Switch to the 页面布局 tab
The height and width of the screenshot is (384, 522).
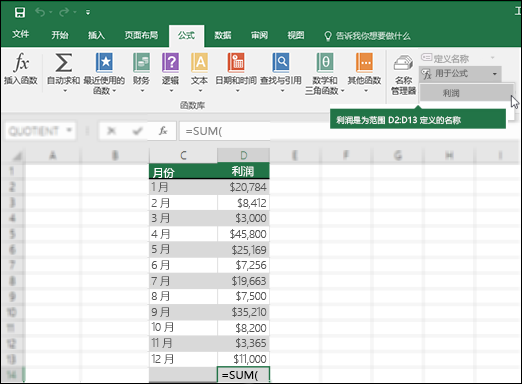tap(141, 35)
